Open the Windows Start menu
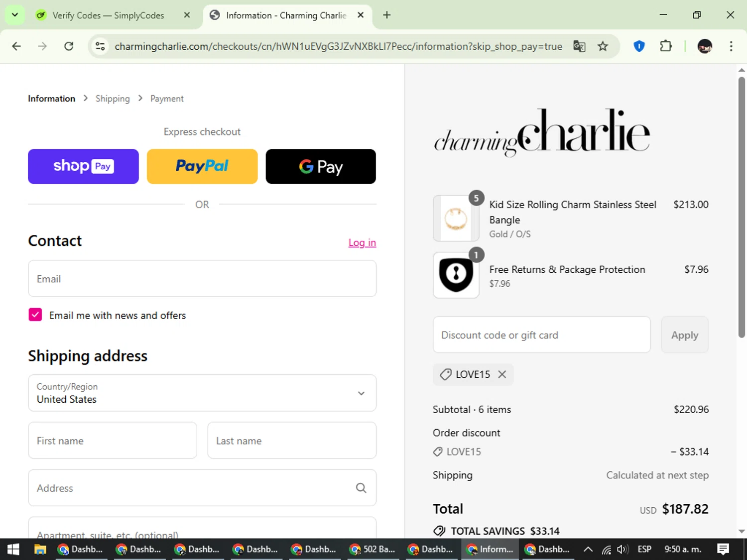The image size is (747, 560). tap(13, 549)
